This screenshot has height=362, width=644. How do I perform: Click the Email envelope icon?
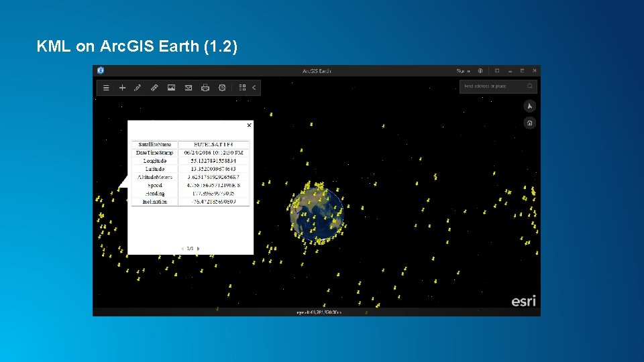[x=189, y=87]
